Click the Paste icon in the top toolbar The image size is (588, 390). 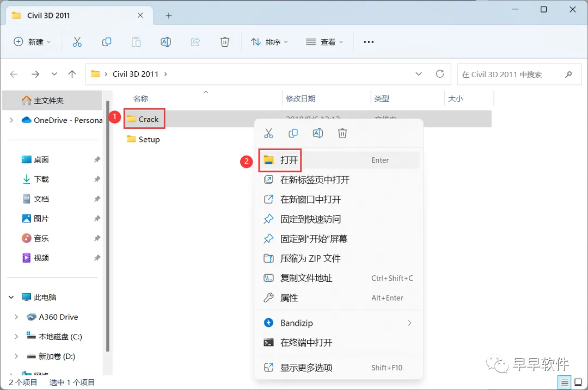tap(136, 42)
